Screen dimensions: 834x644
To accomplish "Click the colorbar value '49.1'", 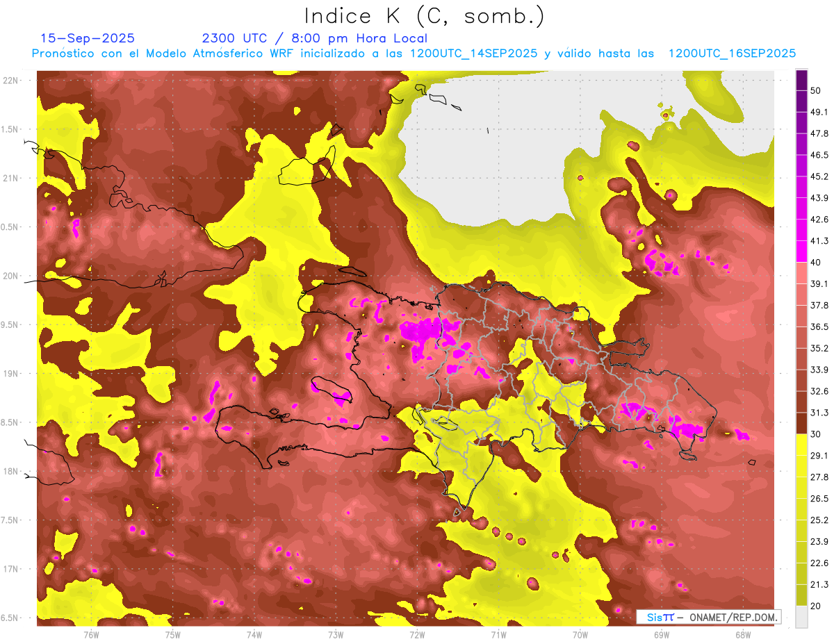I will point(819,112).
